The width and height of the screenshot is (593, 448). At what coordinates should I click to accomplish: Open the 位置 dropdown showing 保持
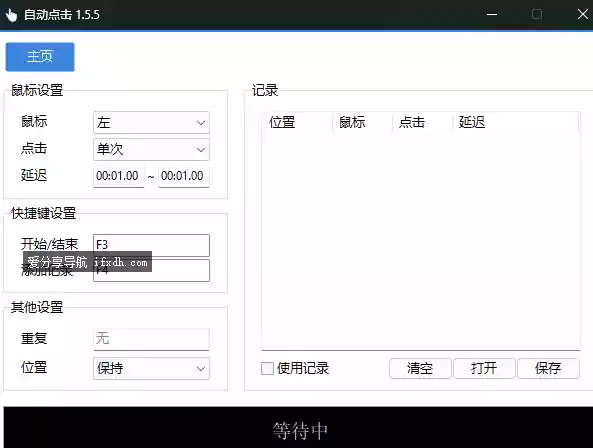click(x=151, y=368)
